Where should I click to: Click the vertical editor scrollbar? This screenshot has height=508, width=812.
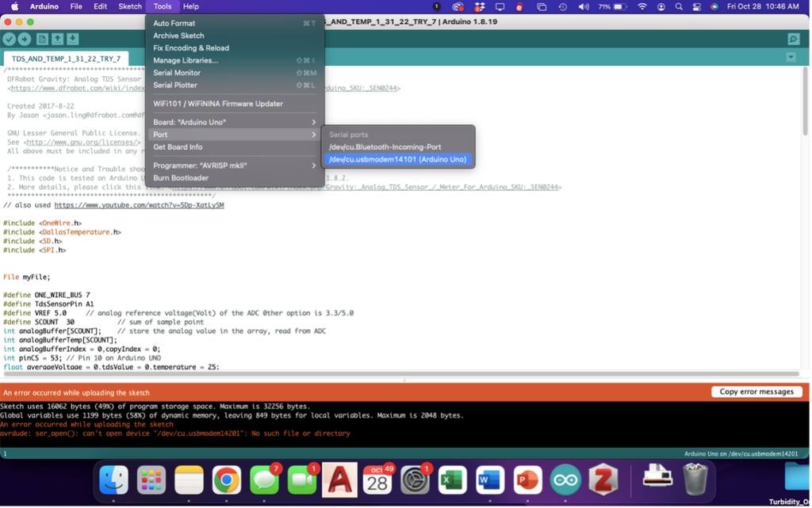click(x=805, y=102)
